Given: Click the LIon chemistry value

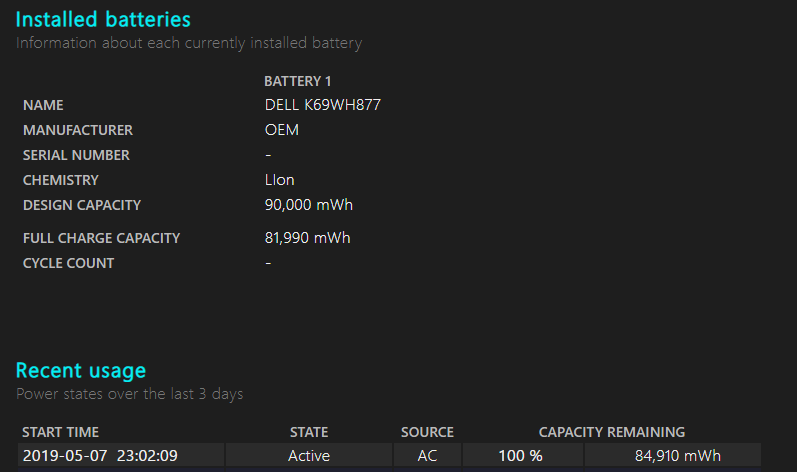Looking at the screenshot, I should click(x=280, y=180).
